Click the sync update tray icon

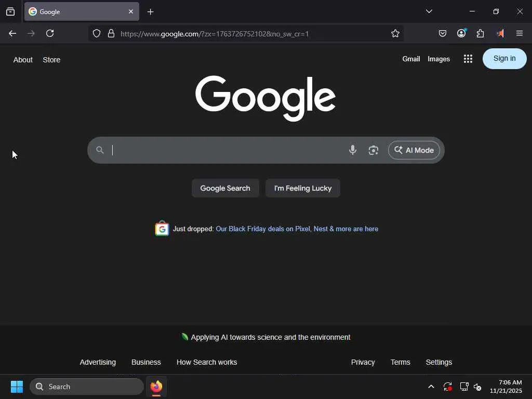click(x=447, y=387)
